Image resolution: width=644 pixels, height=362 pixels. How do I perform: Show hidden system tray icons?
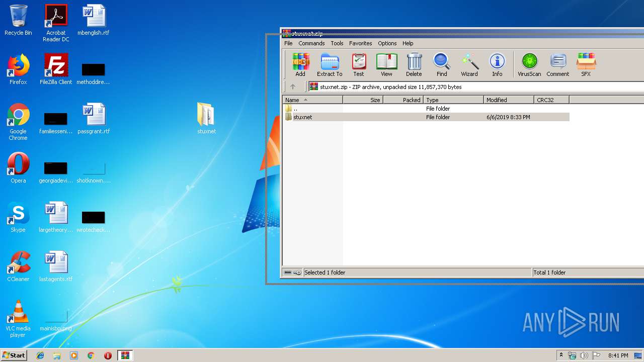pyautogui.click(x=561, y=355)
